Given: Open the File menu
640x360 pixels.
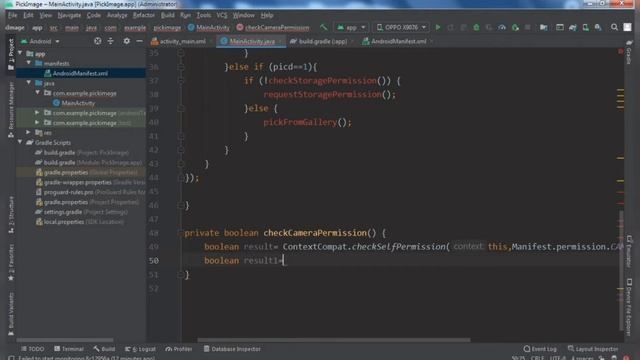Looking at the screenshot, I should pyautogui.click(x=12, y=15).
